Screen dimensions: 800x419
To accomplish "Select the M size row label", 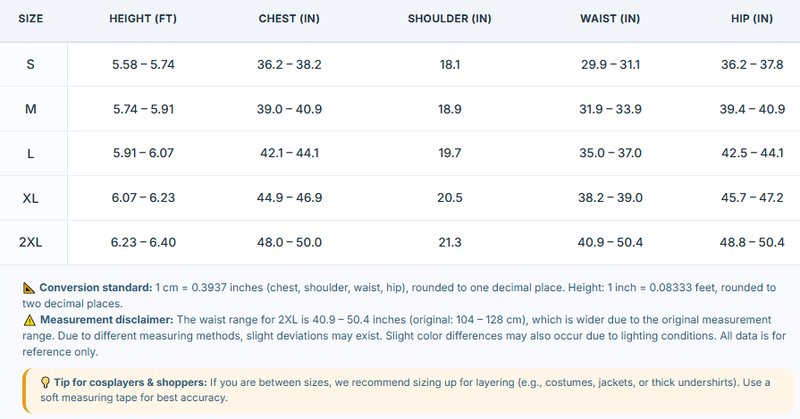I will (x=31, y=109).
